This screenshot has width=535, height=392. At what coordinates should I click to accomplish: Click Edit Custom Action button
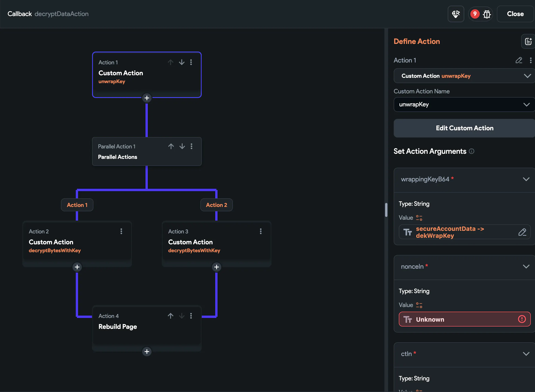point(464,128)
